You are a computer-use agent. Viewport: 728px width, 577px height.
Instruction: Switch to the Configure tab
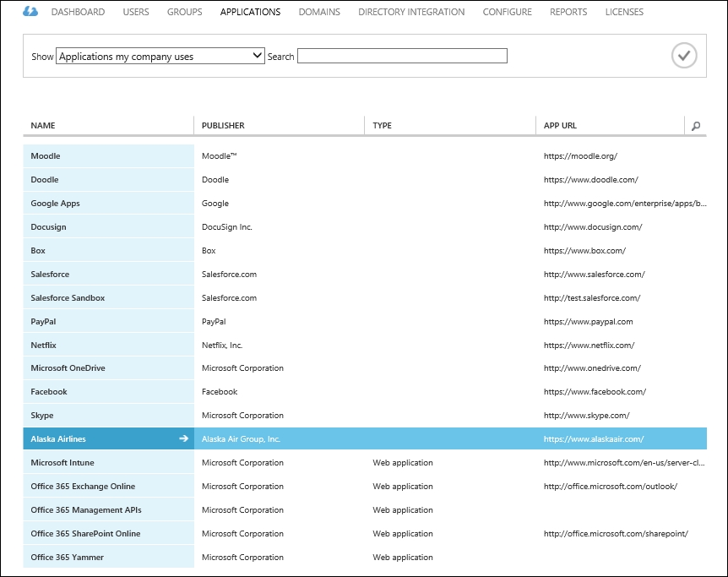pos(507,12)
